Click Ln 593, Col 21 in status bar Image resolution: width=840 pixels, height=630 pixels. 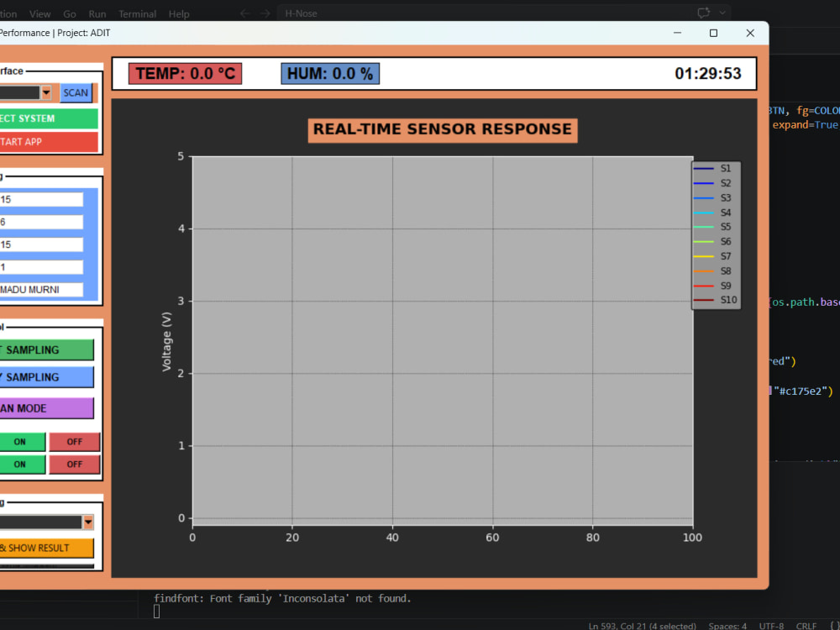click(642, 626)
